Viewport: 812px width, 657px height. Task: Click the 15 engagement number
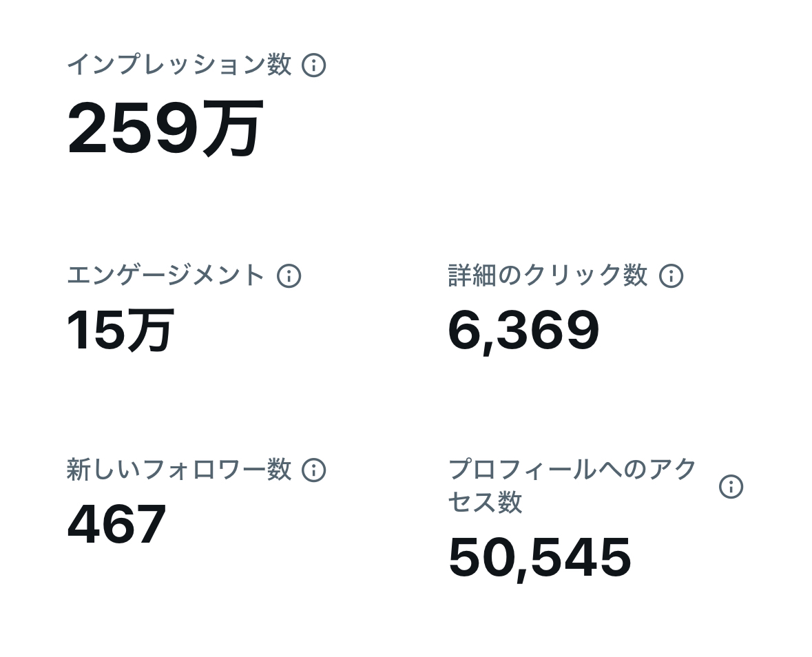95,331
